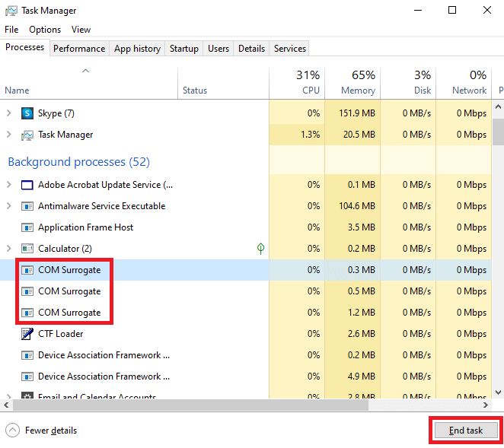Go to the Services tab
This screenshot has height=448, width=504.
point(290,49)
